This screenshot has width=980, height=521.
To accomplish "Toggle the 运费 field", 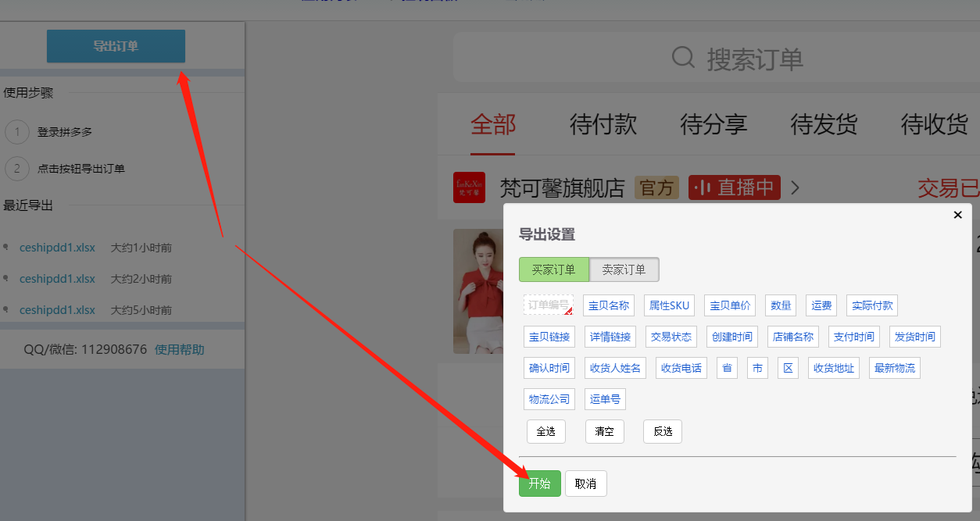I will 821,305.
